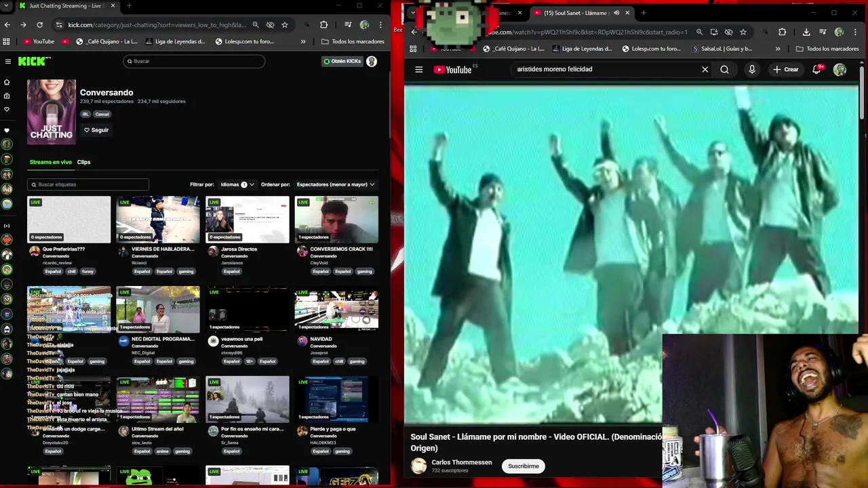The width and height of the screenshot is (868, 488).
Task: Click the Obtén KICKs button
Action: pos(342,61)
